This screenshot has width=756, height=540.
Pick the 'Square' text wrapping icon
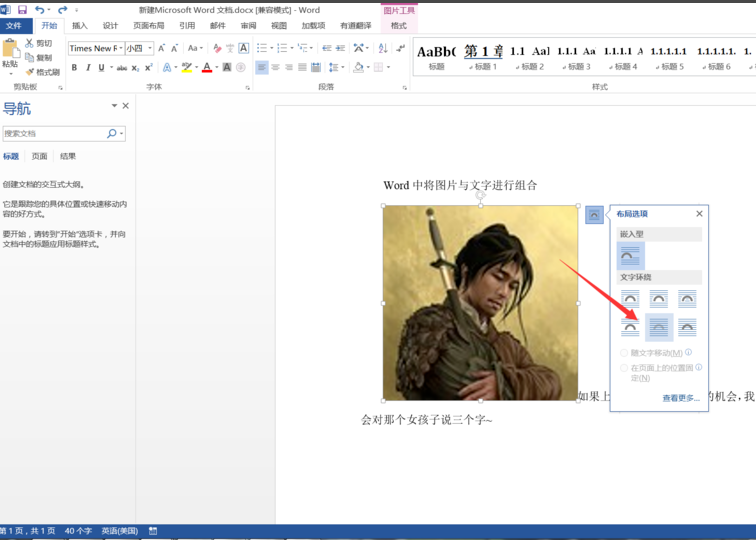click(631, 298)
